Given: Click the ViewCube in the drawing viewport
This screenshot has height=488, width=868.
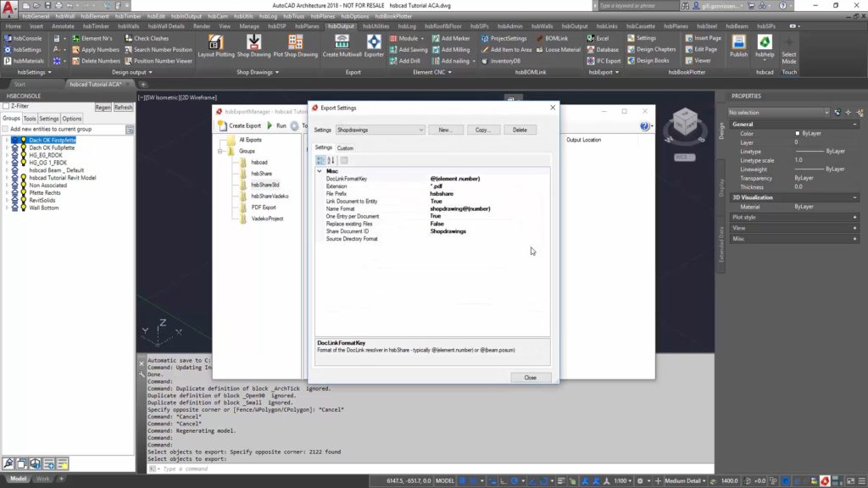Looking at the screenshot, I should (x=685, y=122).
